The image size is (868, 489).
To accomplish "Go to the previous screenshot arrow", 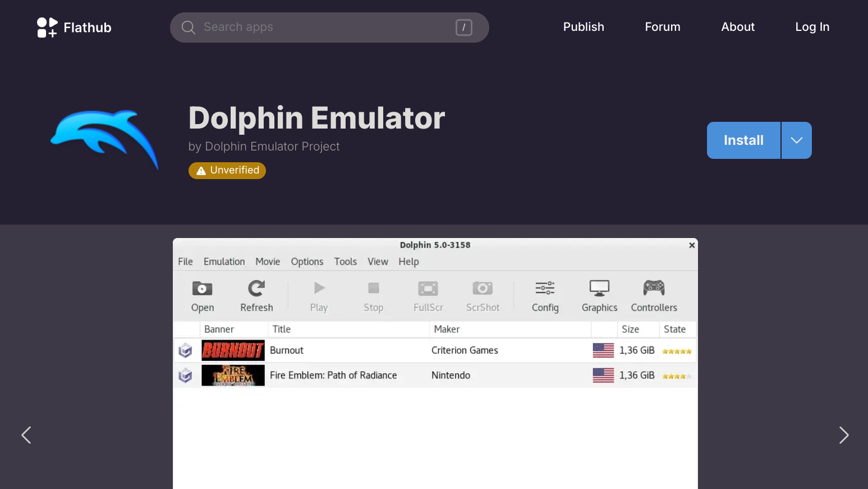I will click(x=26, y=435).
